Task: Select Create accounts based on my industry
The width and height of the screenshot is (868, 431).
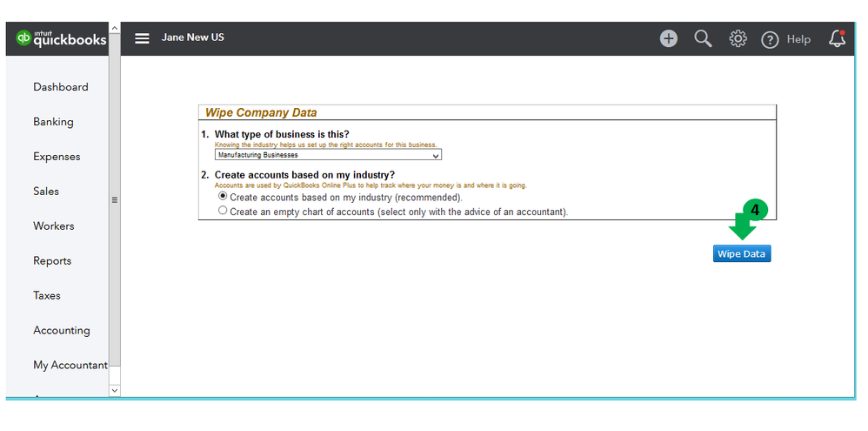Action: (224, 196)
